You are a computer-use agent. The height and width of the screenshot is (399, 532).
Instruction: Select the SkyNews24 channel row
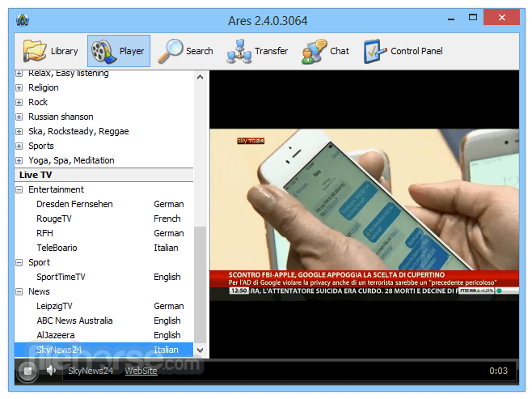tap(103, 350)
